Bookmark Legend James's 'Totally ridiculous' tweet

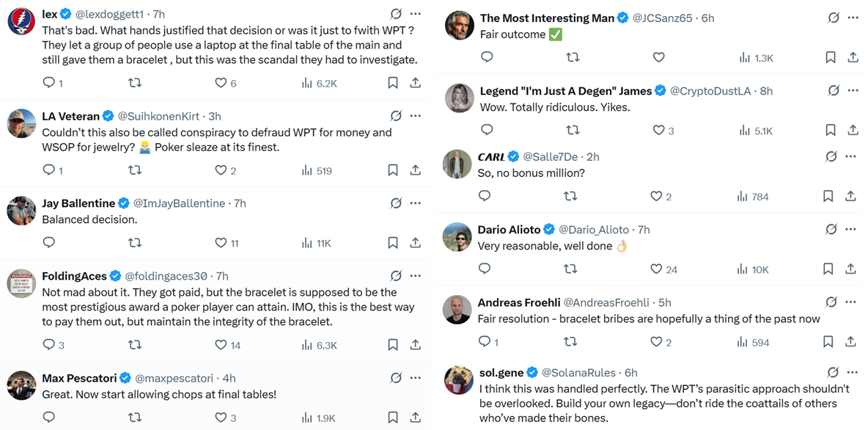pos(831,130)
